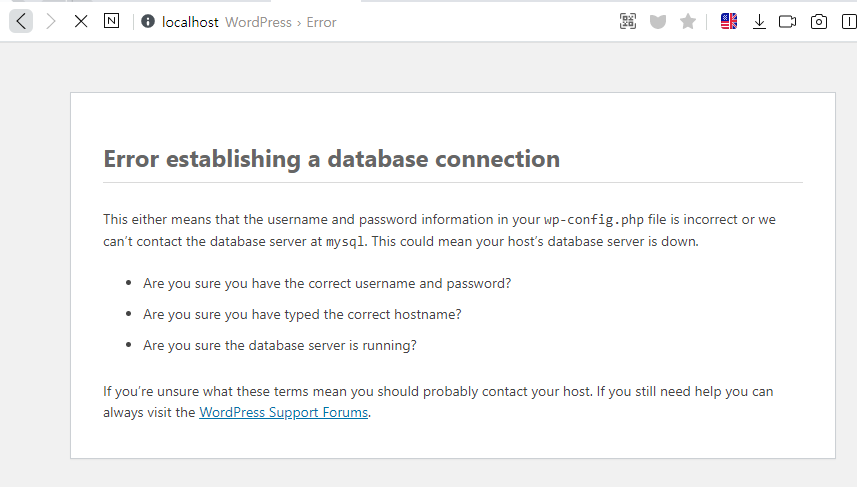This screenshot has height=487, width=857.
Task: Click the wp-config.php file name text
Action: pos(594,220)
